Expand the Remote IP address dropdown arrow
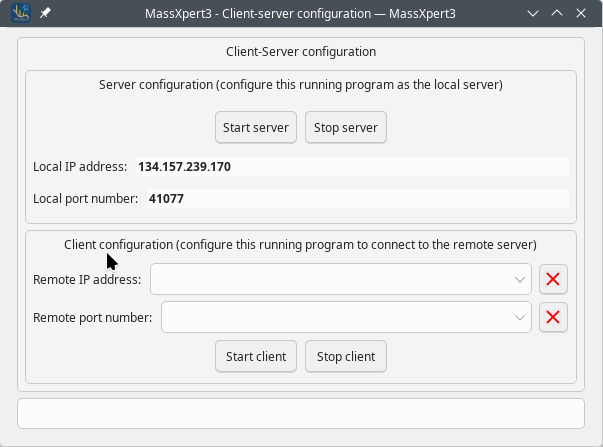Screen dimensions: 603x447 point(519,279)
